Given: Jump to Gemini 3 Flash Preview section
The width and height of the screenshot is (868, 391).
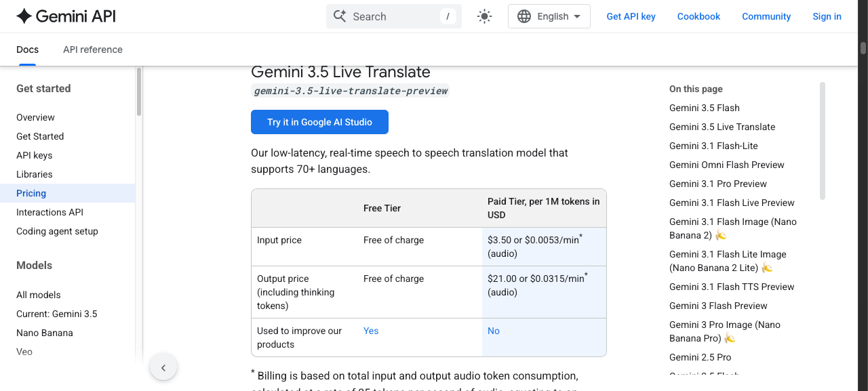Looking at the screenshot, I should click(x=718, y=306).
